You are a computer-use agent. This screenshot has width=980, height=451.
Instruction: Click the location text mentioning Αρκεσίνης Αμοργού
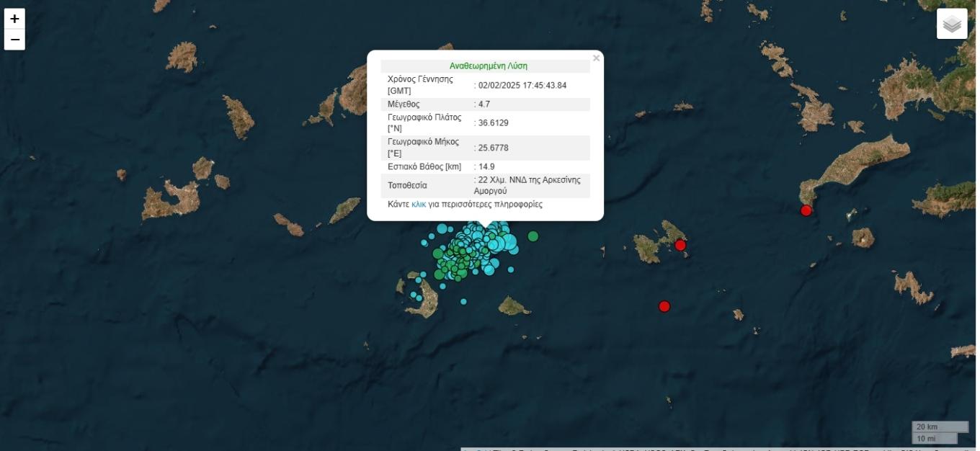coord(530,185)
